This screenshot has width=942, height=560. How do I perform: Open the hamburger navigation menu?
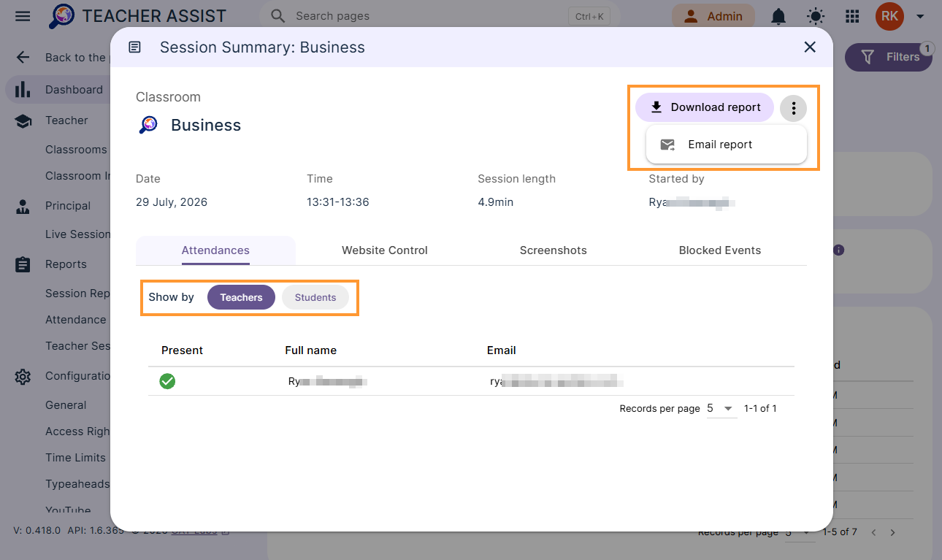pos(23,16)
